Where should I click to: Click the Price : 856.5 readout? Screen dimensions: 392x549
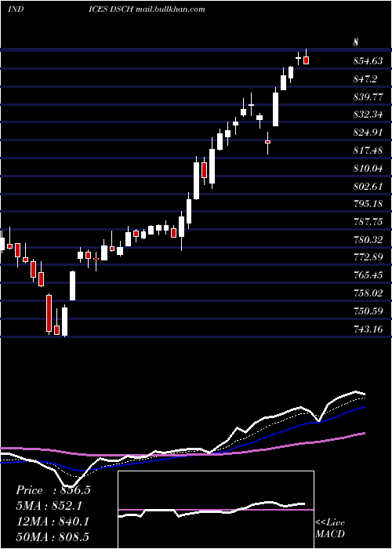click(x=53, y=490)
